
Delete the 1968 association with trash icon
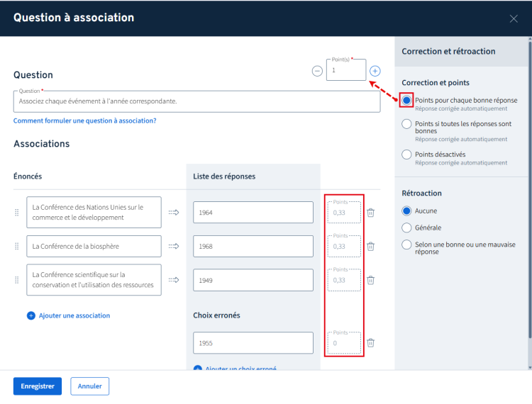(x=370, y=246)
